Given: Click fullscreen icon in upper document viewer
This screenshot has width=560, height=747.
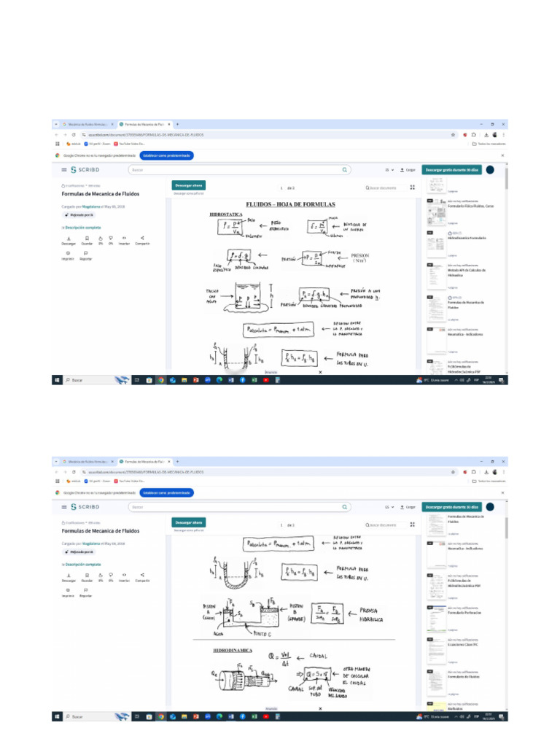Looking at the screenshot, I should 413,187.
